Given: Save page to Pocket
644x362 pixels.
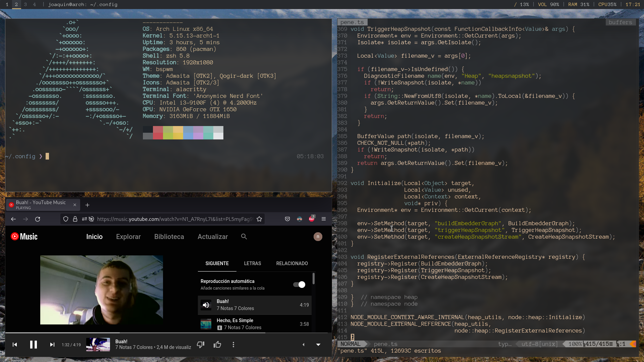Looking at the screenshot, I should pyautogui.click(x=287, y=219).
